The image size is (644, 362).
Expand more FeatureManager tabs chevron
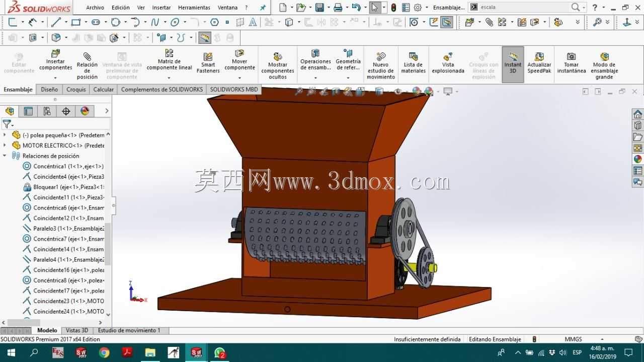(x=107, y=111)
